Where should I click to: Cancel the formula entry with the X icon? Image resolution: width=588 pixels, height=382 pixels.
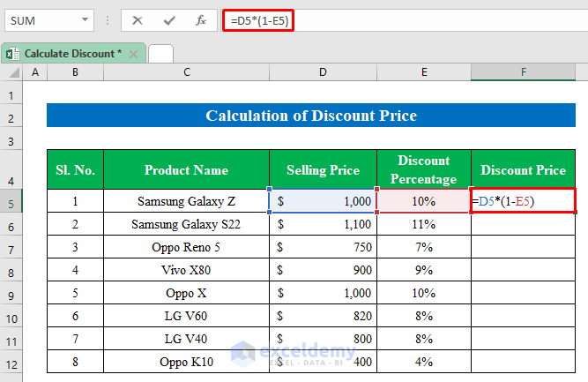coord(138,19)
